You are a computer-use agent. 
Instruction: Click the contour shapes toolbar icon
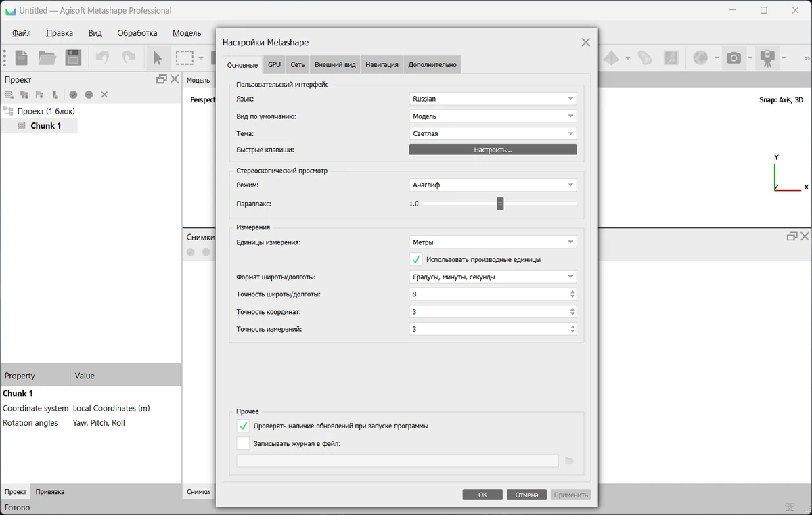645,58
